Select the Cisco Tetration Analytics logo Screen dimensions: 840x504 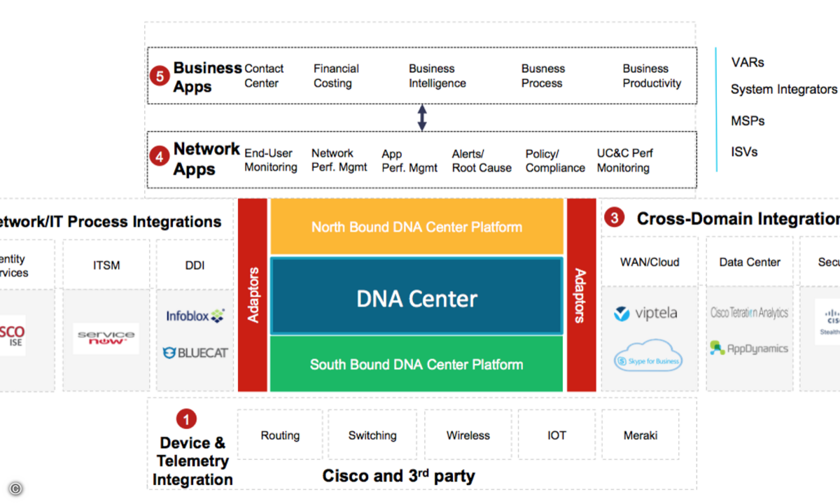coord(749,313)
